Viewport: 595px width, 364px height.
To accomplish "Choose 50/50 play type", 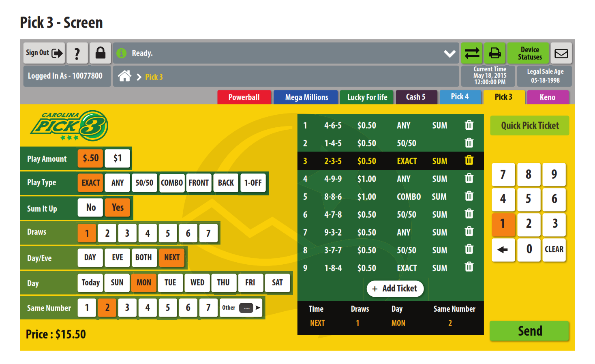I will click(x=144, y=183).
